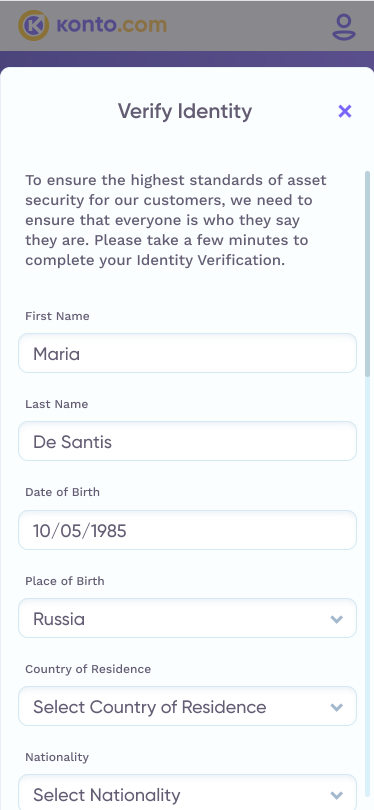Click the chevron arrow in Nationality field

coord(337,795)
